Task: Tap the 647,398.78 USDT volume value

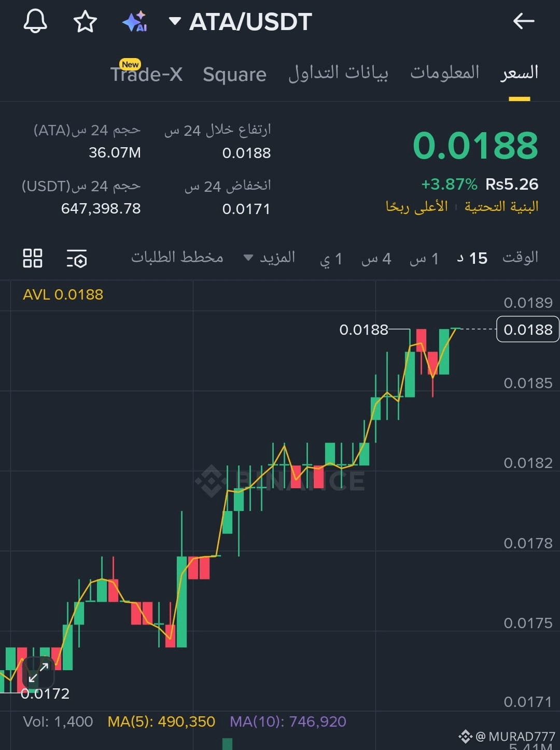Action: (x=101, y=208)
